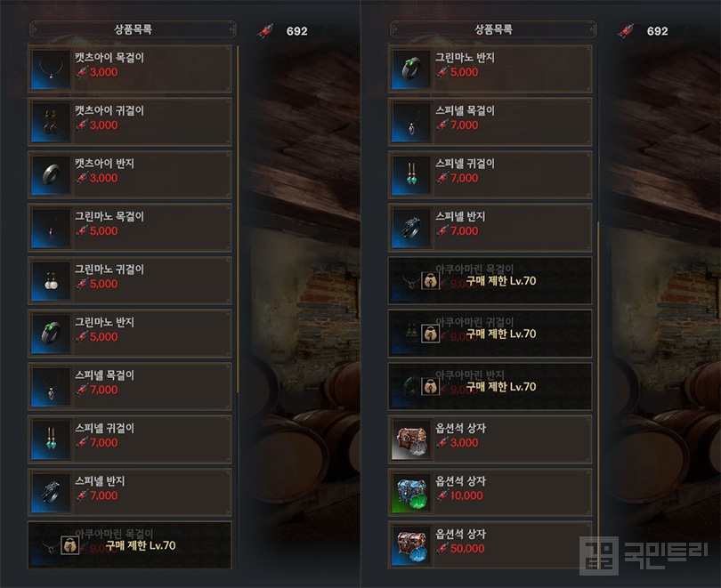Image resolution: width=721 pixels, height=588 pixels.
Task: Pick the 그린마노 목걸이 necklace icon
Action: point(51,228)
